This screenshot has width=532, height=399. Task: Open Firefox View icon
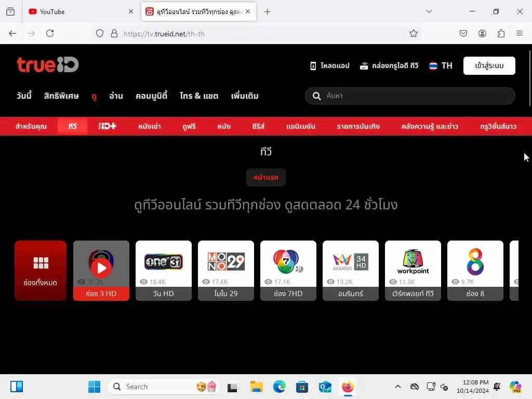pyautogui.click(x=10, y=12)
